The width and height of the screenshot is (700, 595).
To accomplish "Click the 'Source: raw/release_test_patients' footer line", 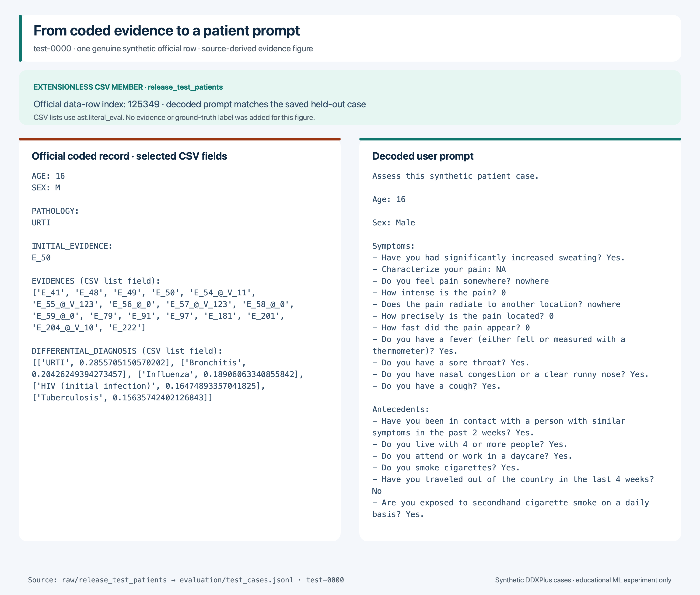I will (186, 580).
